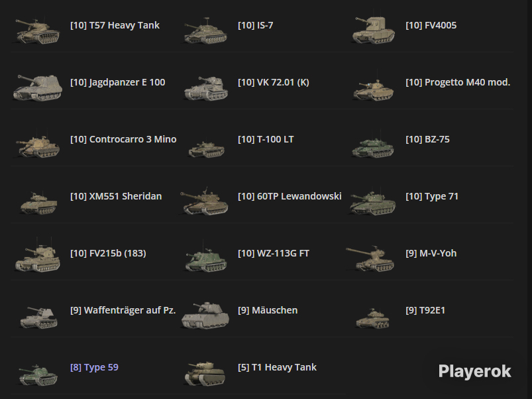This screenshot has height=399, width=532.
Task: Open the Waffenträger auf Pz. entry
Action: pyautogui.click(x=123, y=310)
